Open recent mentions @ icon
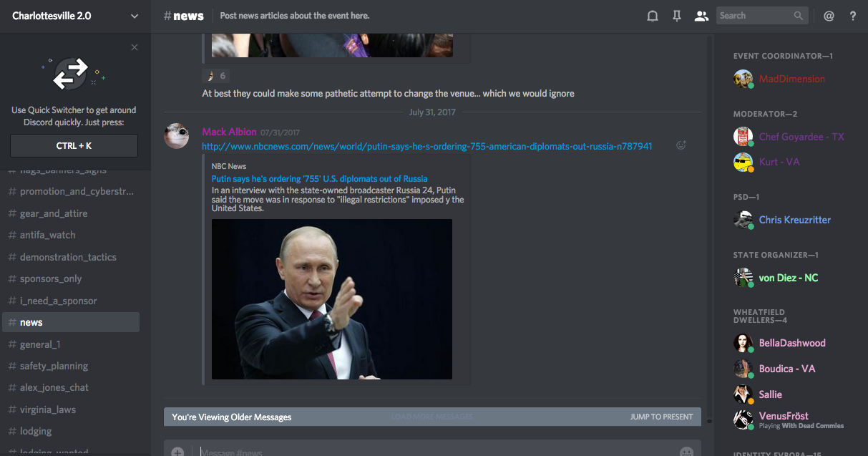 [829, 16]
